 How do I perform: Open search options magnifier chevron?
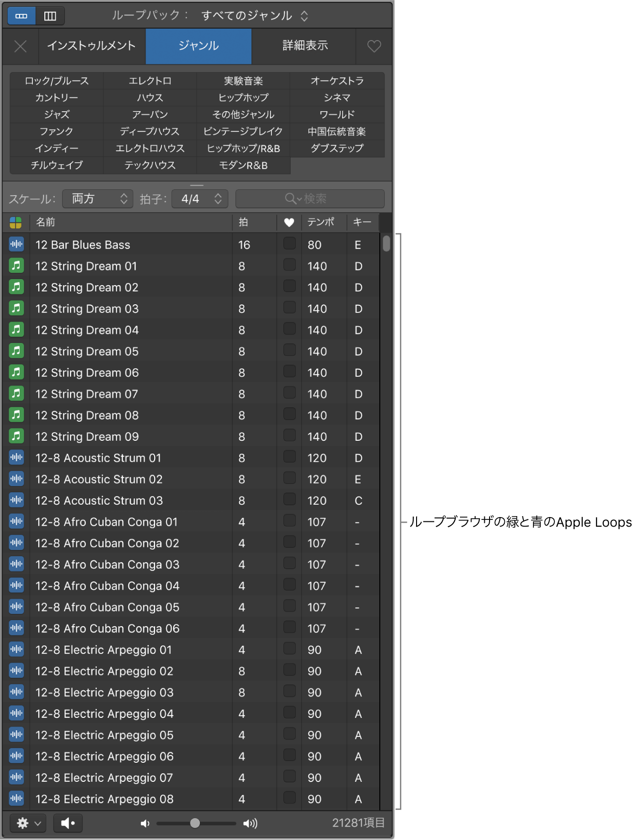click(x=293, y=199)
